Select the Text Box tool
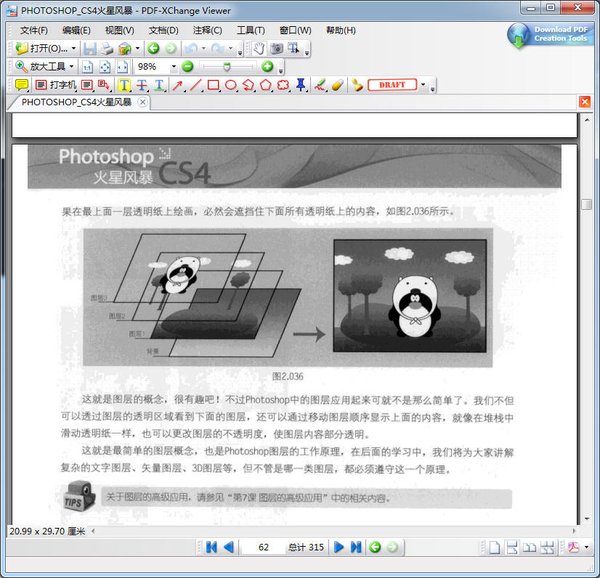The image size is (600, 578). tap(87, 85)
